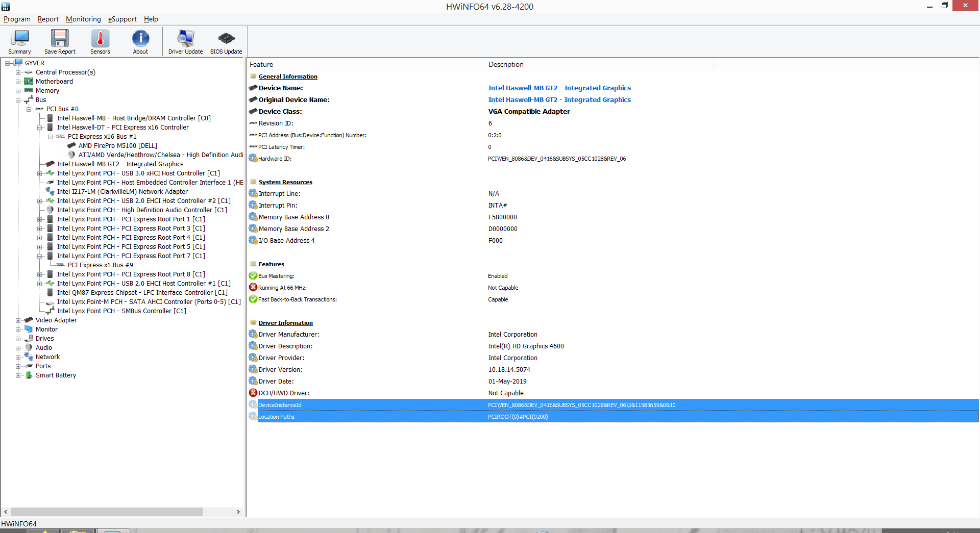Select AMD FirePro M5100 [DELL] tree item
This screenshot has width=980, height=533.
tap(118, 146)
